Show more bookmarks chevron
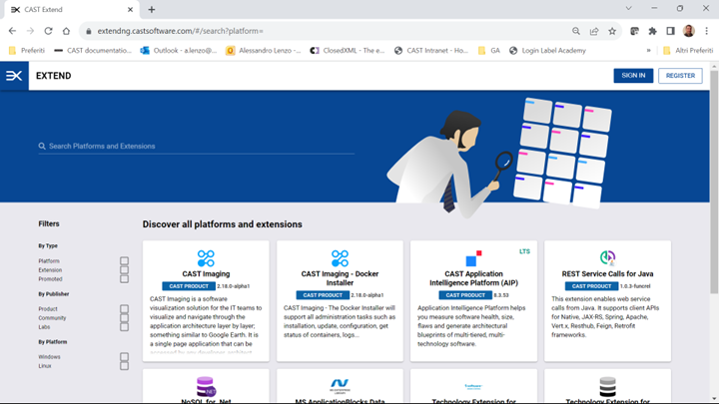The image size is (719, 404). pos(648,50)
